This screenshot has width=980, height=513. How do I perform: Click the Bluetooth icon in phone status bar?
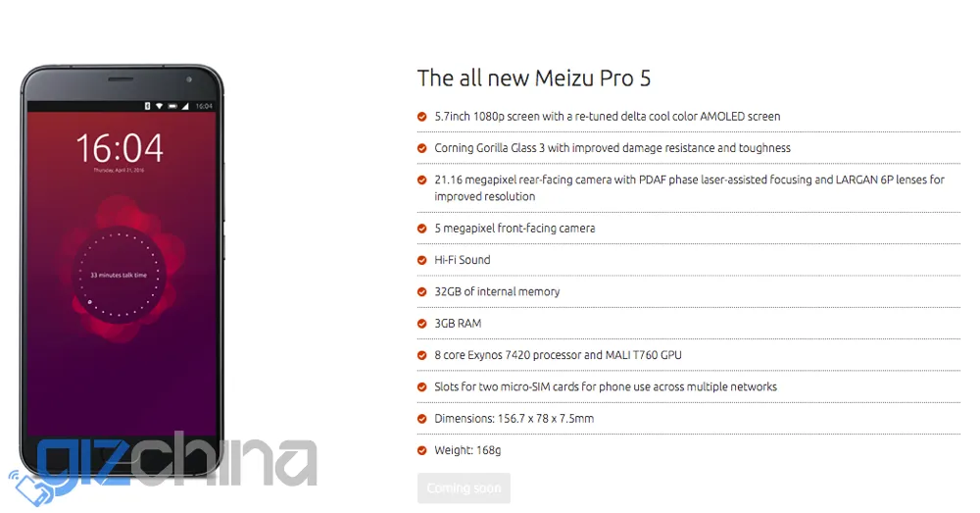(147, 105)
